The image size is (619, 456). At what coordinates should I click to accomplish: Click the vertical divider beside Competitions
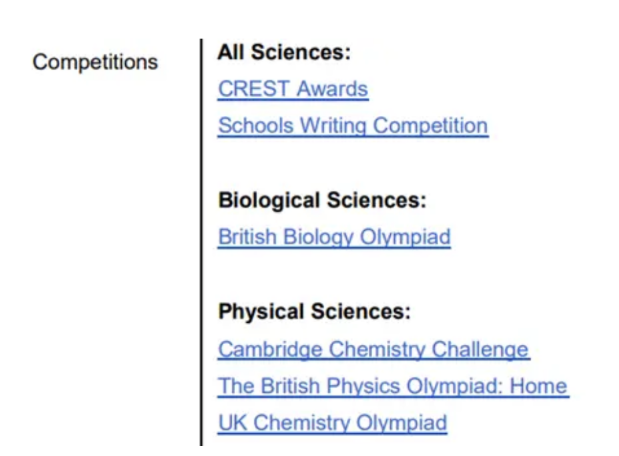point(201,242)
